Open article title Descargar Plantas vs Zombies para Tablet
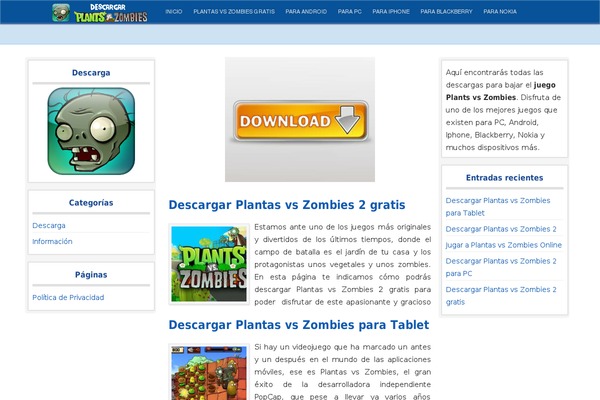Viewport: 600px width, 400px height. pyautogui.click(x=299, y=325)
